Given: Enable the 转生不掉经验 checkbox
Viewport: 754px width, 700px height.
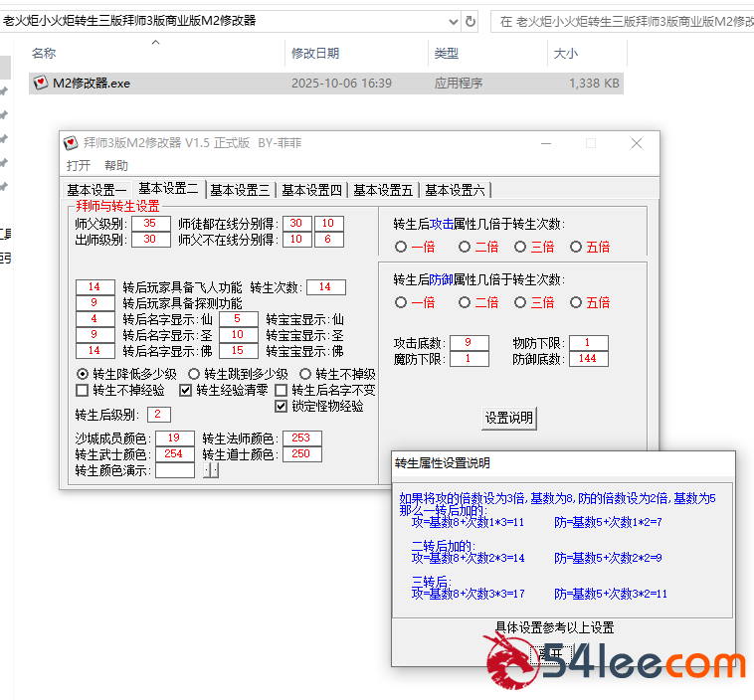Looking at the screenshot, I should 83,391.
